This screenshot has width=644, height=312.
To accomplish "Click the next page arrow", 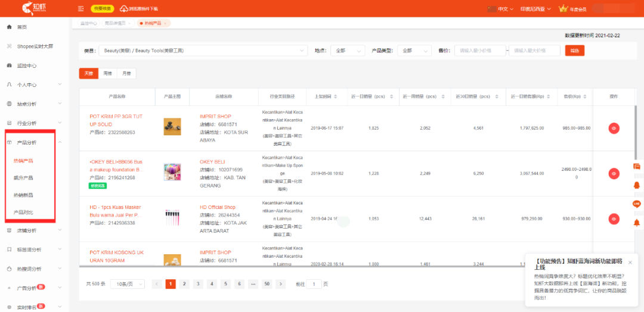I will (280, 283).
